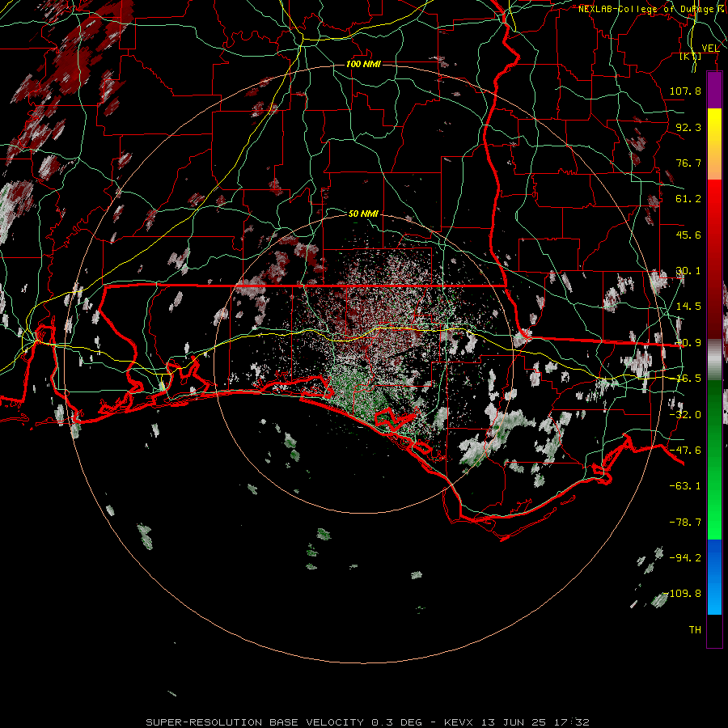Click the Super-Resolution Base Velocity caption
728x728 pixels.
click(367, 722)
